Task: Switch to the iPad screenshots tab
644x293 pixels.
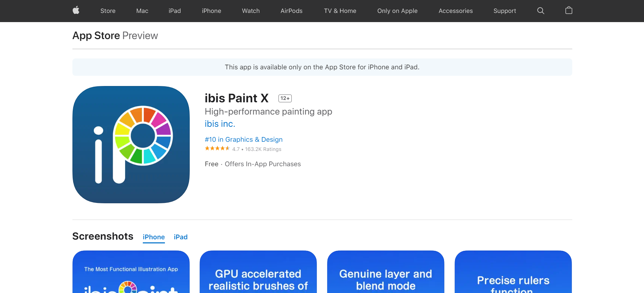Action: [x=181, y=237]
